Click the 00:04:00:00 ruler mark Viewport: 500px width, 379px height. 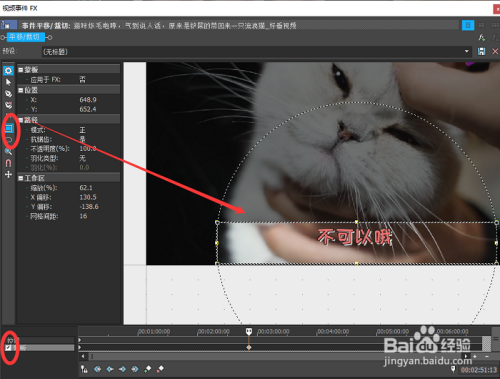(333, 331)
